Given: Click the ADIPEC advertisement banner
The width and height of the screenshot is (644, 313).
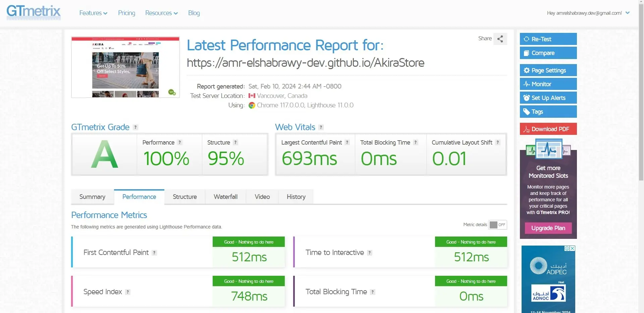Looking at the screenshot, I should 548,279.
